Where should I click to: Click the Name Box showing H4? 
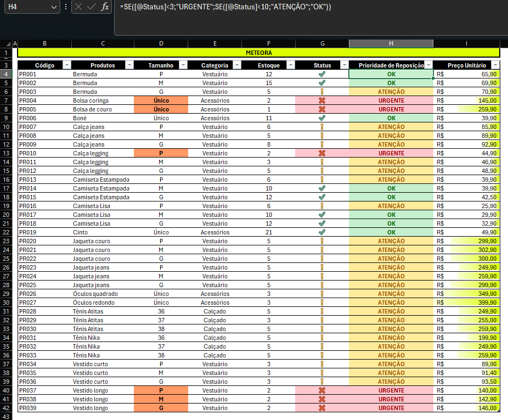click(27, 7)
